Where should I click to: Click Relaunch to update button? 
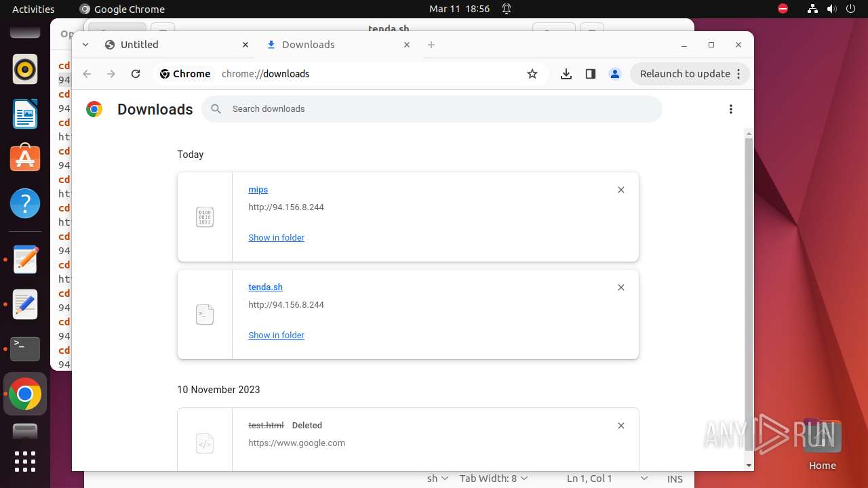pyautogui.click(x=690, y=74)
